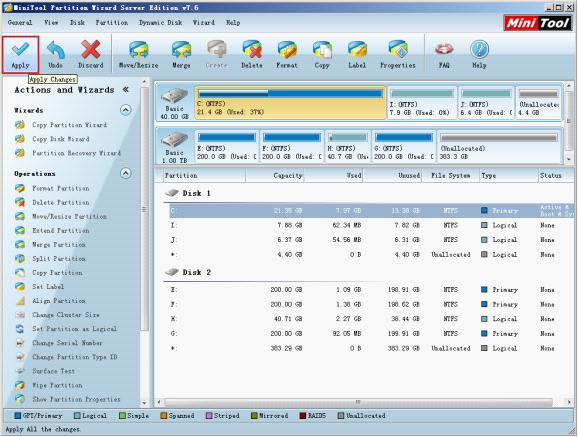Click the Format toolbar icon

click(x=287, y=50)
